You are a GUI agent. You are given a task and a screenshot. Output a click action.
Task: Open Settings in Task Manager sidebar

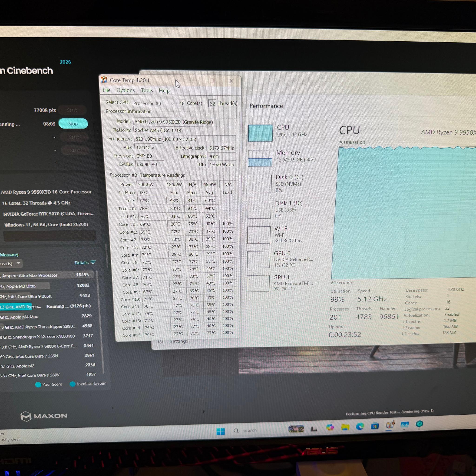pos(179,341)
